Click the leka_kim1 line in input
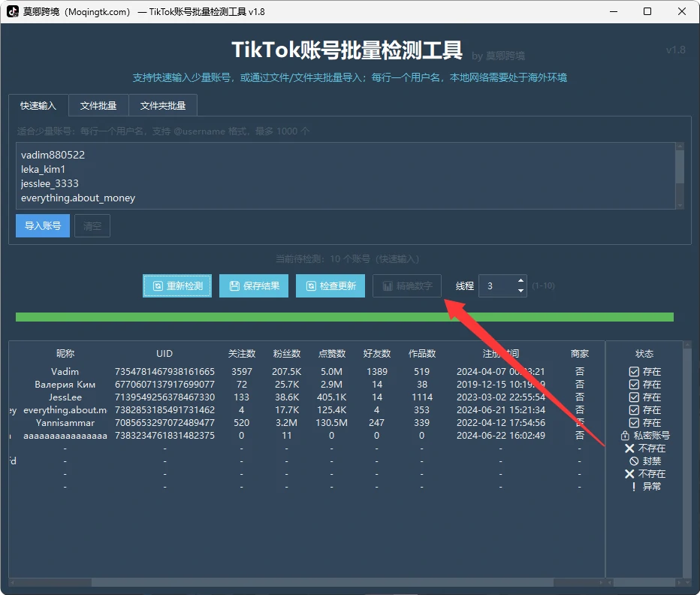The image size is (700, 595). pyautogui.click(x=43, y=169)
